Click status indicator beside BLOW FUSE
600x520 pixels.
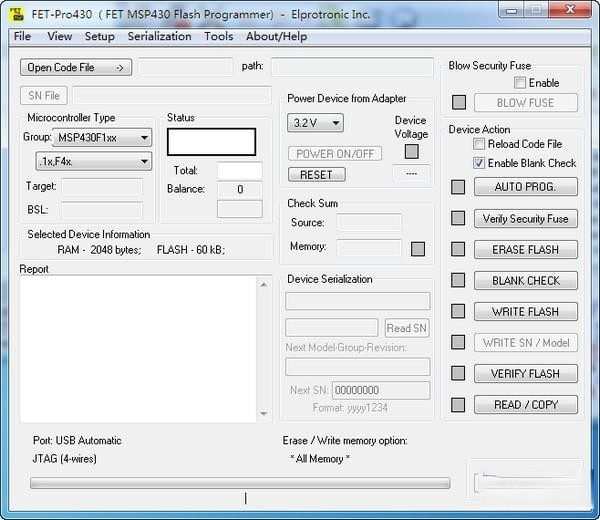(459, 102)
